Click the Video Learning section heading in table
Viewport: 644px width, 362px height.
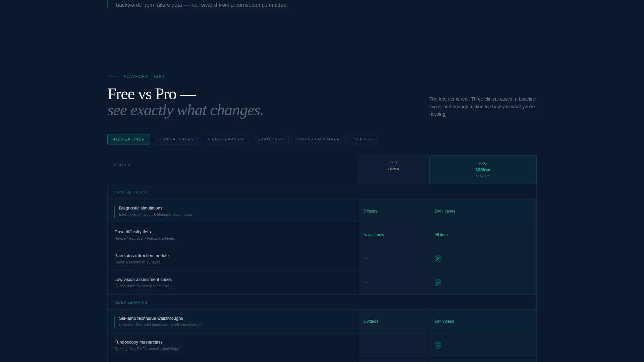point(131,302)
